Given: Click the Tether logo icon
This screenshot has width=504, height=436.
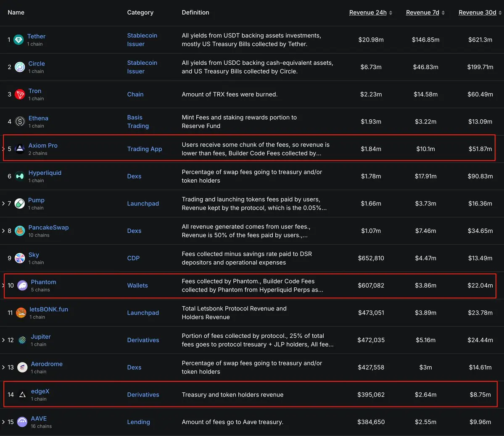Looking at the screenshot, I should (x=18, y=39).
